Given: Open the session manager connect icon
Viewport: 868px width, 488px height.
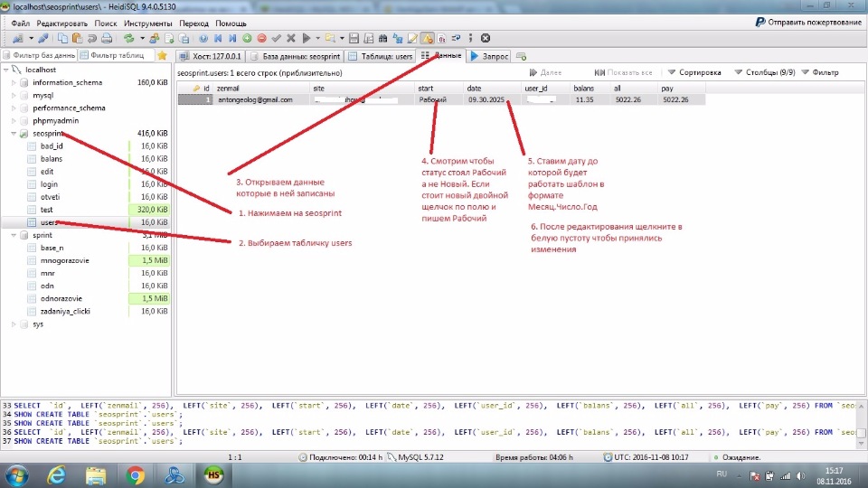Looking at the screenshot, I should (x=18, y=38).
